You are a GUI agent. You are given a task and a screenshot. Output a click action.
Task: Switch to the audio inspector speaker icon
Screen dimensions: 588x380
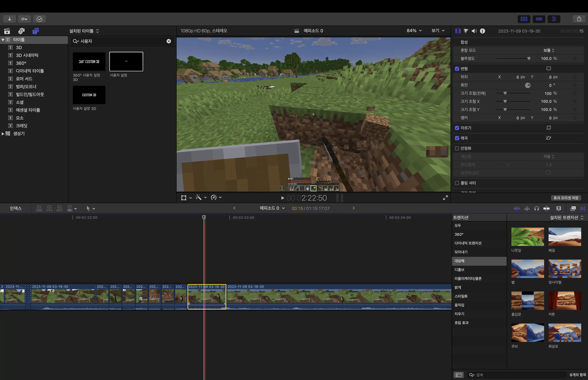coord(474,31)
